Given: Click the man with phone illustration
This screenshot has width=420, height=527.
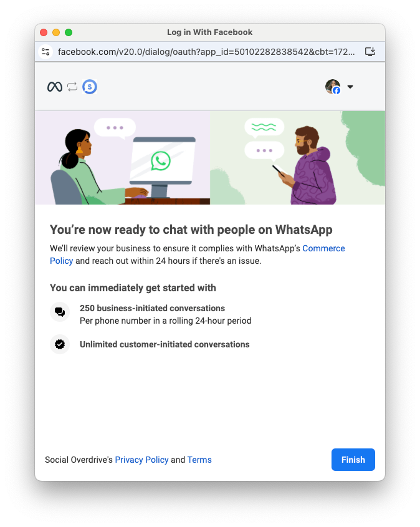Looking at the screenshot, I should click(x=305, y=165).
